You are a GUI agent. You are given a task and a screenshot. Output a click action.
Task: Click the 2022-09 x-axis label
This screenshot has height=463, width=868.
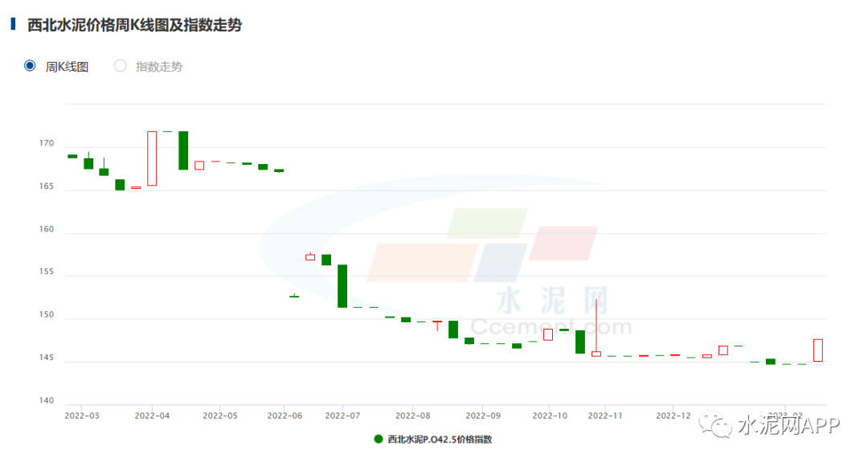pos(483,416)
